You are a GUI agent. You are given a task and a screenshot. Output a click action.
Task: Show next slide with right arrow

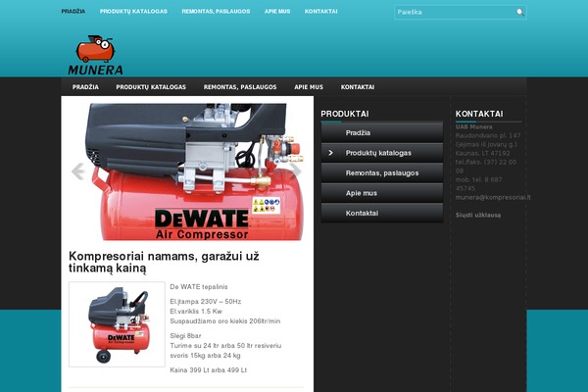[x=296, y=171]
